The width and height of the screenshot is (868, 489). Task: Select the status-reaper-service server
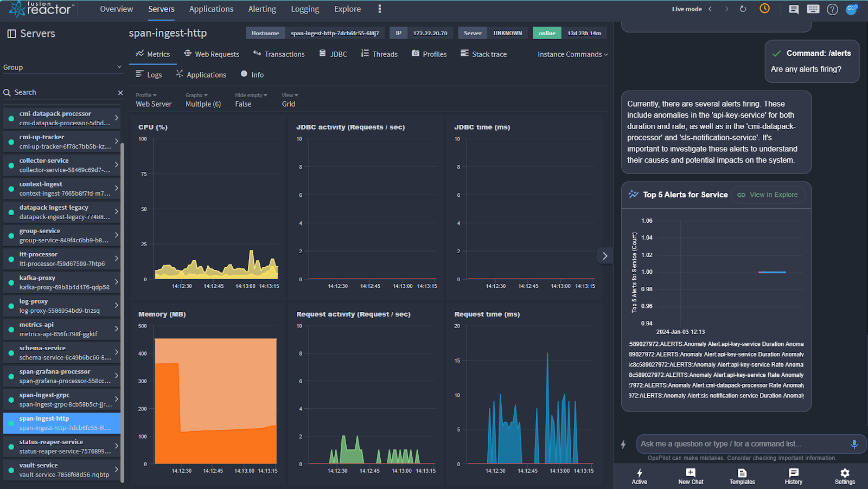point(62,446)
